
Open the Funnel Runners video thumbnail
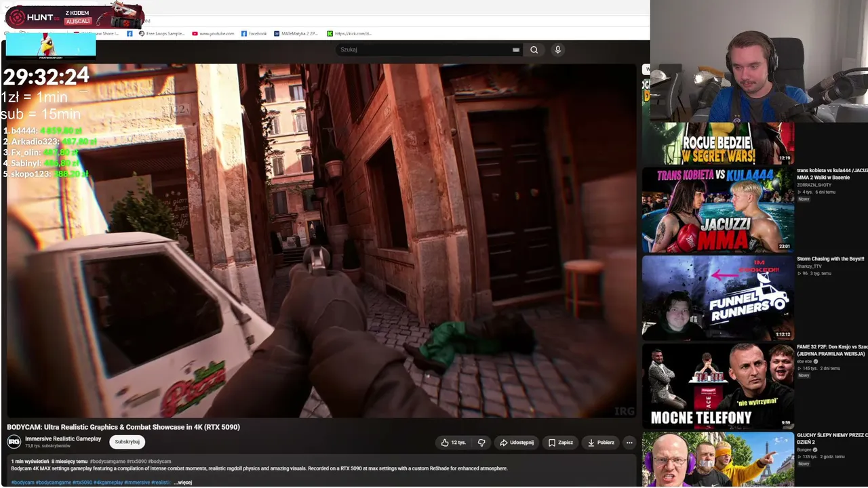pyautogui.click(x=717, y=298)
